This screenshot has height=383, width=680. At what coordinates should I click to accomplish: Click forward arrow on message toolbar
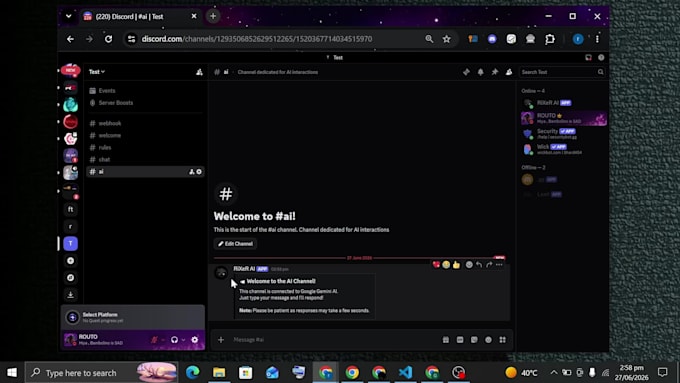click(489, 265)
